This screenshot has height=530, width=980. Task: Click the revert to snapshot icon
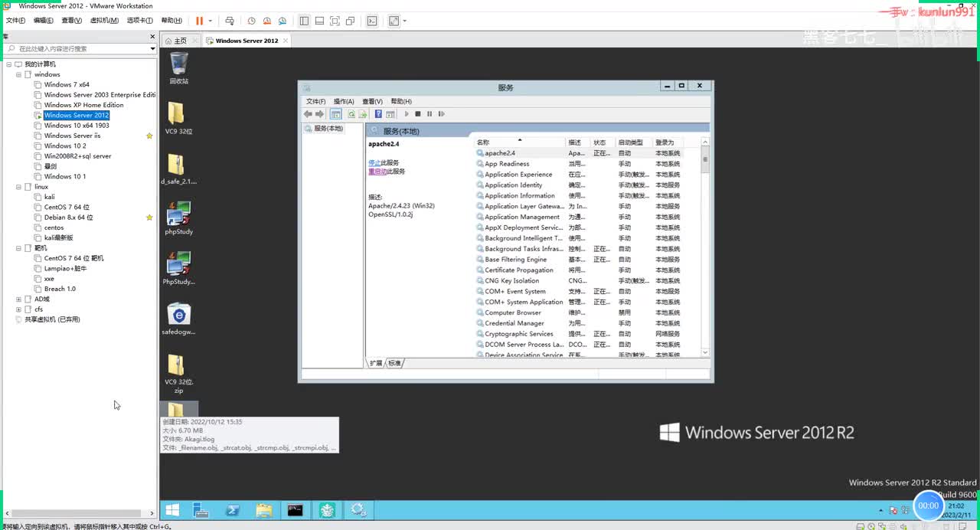268,21
